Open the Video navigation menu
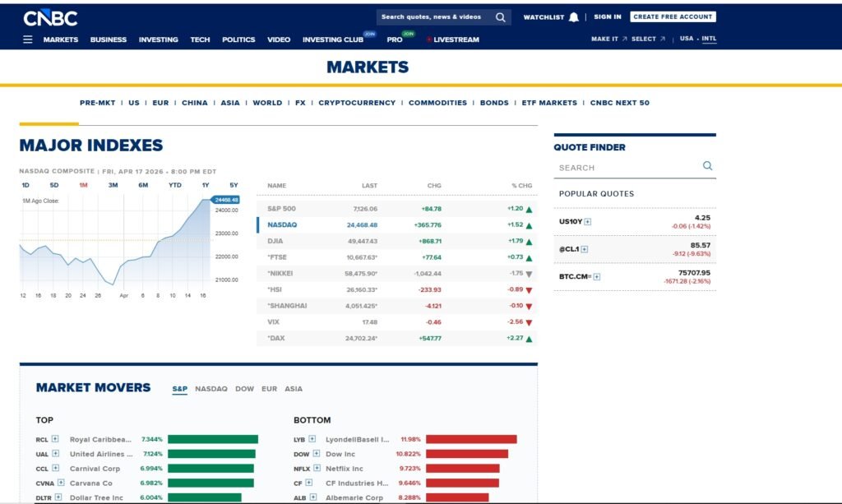The height and width of the screenshot is (504, 842). coord(279,39)
